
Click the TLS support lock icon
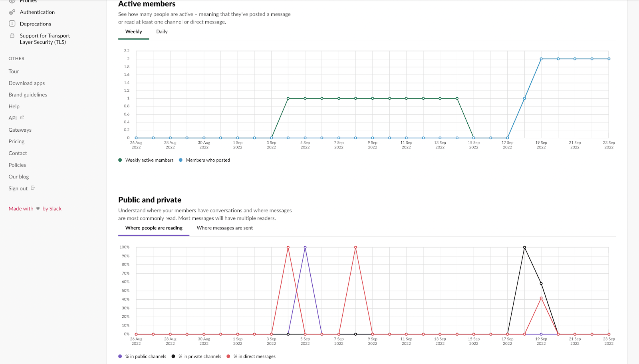tap(12, 36)
